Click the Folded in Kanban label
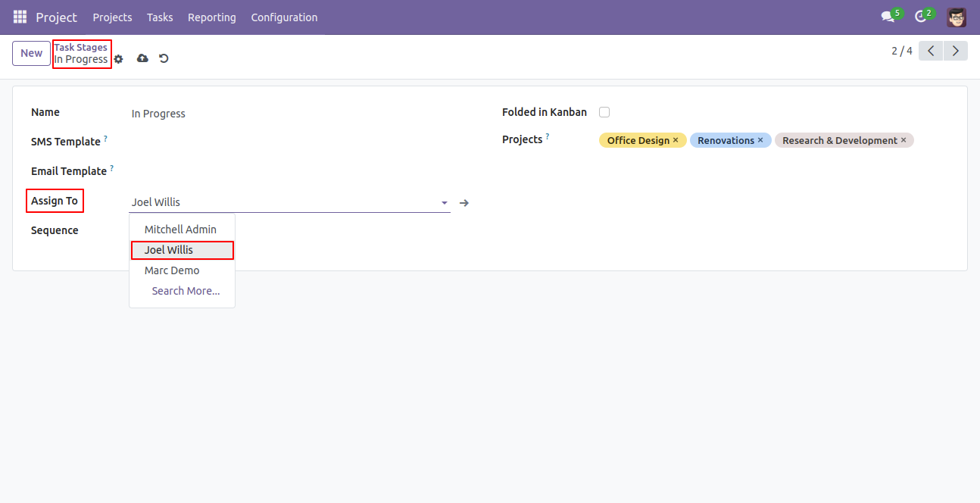The width and height of the screenshot is (980, 503). 545,112
